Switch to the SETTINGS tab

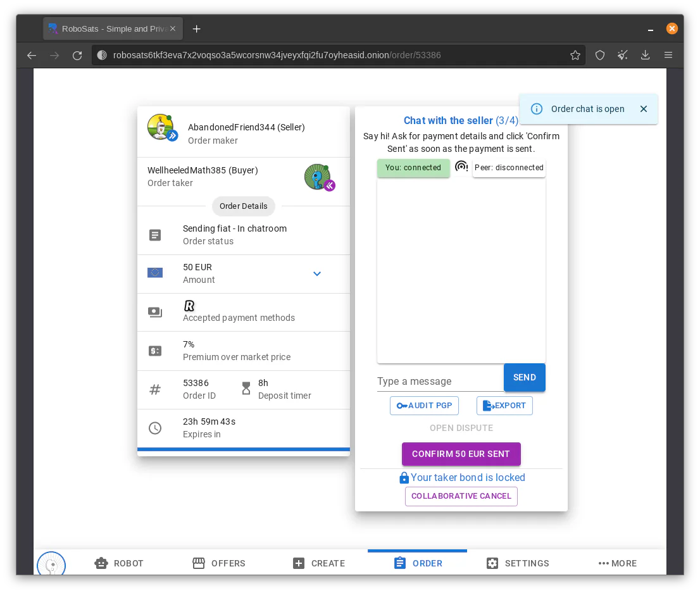(x=518, y=563)
